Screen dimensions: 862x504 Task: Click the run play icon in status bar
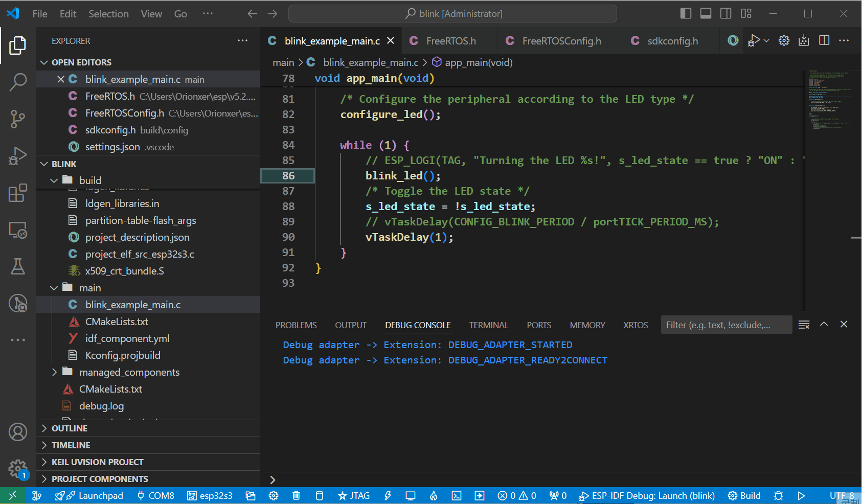pyautogui.click(x=801, y=495)
